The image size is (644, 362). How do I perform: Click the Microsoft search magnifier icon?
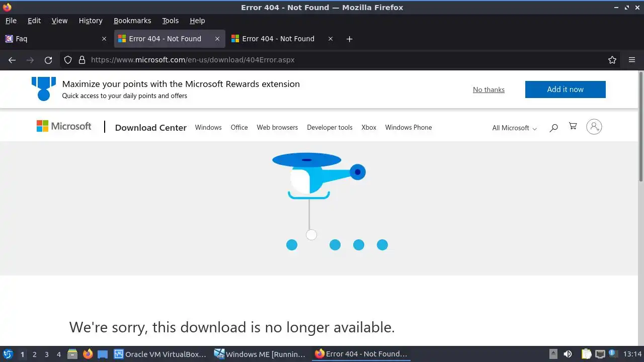click(x=553, y=128)
